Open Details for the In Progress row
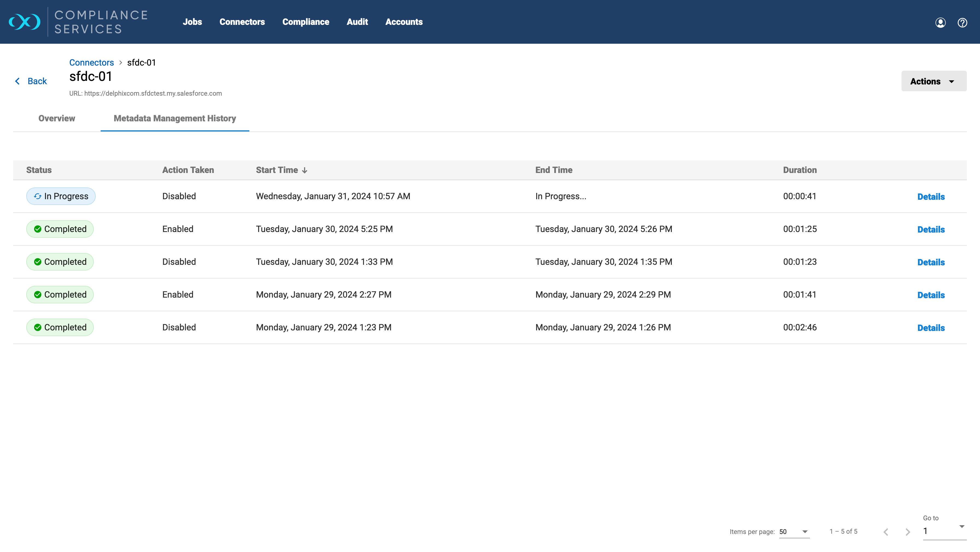Viewport: 980px width, 552px height. (x=931, y=196)
